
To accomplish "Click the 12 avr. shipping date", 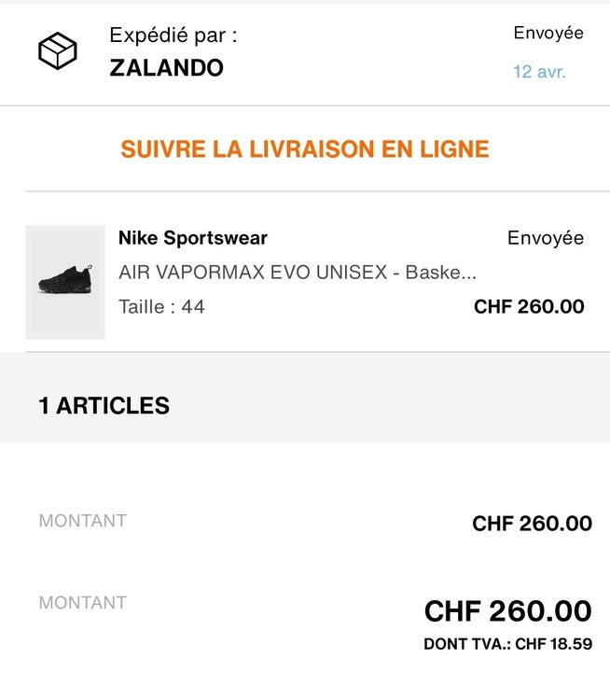I will 539,72.
